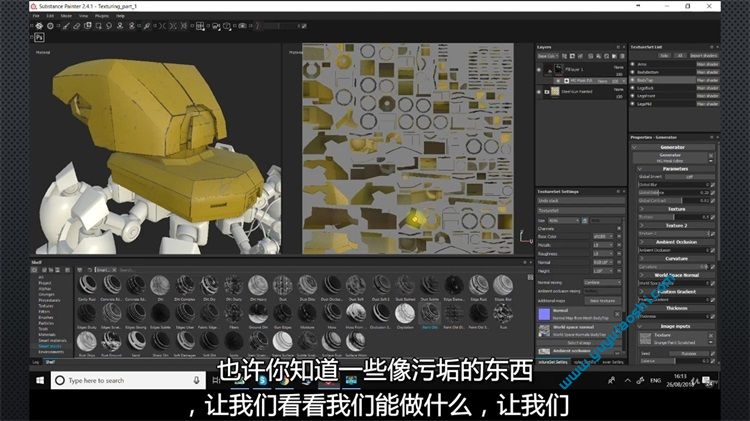Select the Smudge tool

tap(109, 26)
